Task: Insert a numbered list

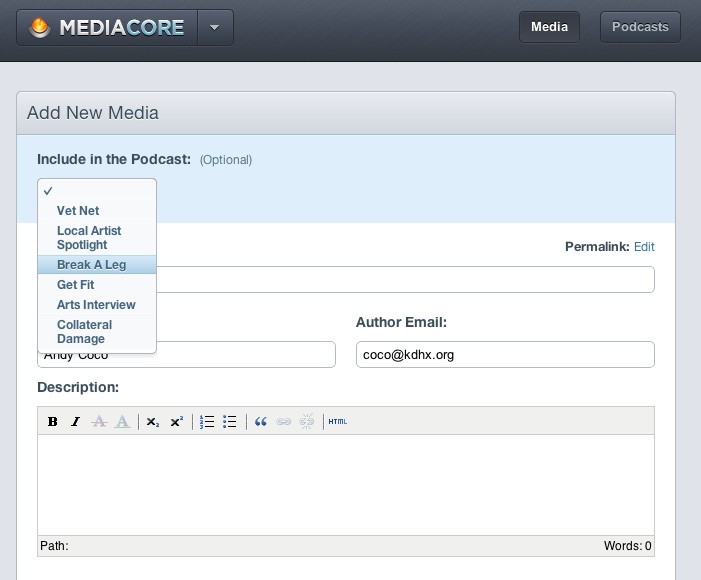Action: click(207, 422)
